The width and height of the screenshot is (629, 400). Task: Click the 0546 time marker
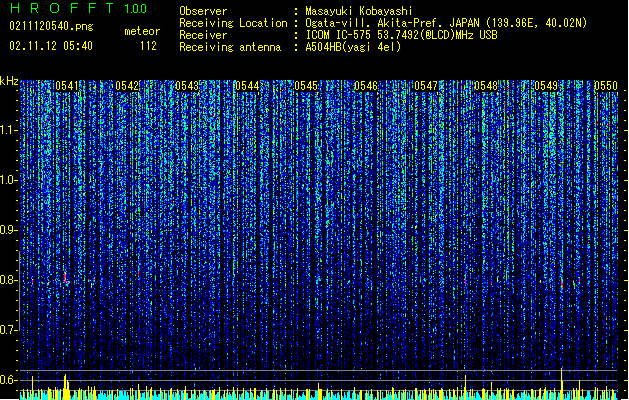[366, 86]
